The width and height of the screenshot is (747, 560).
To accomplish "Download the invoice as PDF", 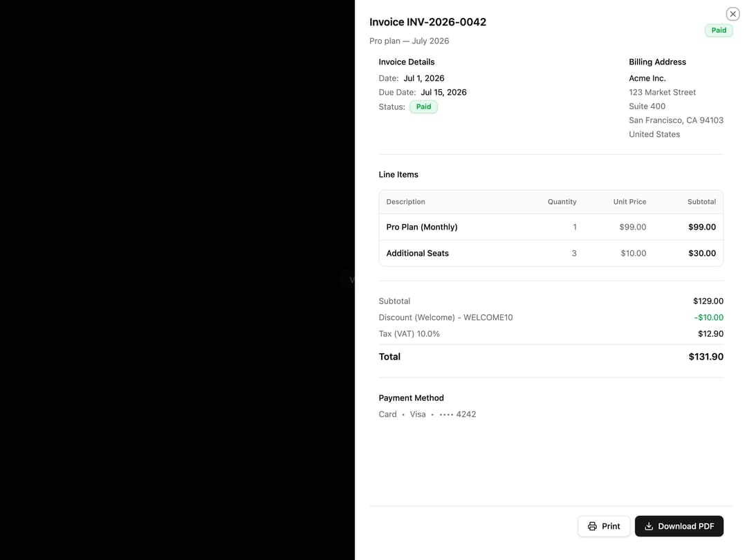I will click(x=679, y=526).
